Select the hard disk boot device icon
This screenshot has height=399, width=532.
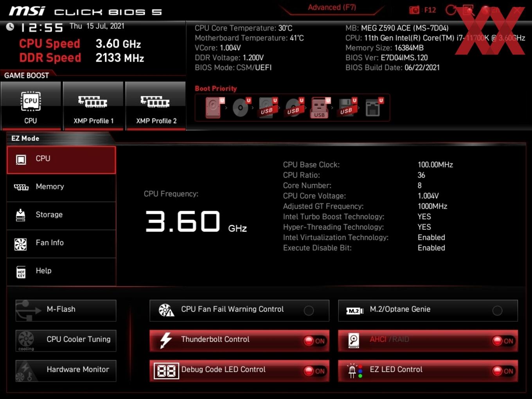pos(214,108)
